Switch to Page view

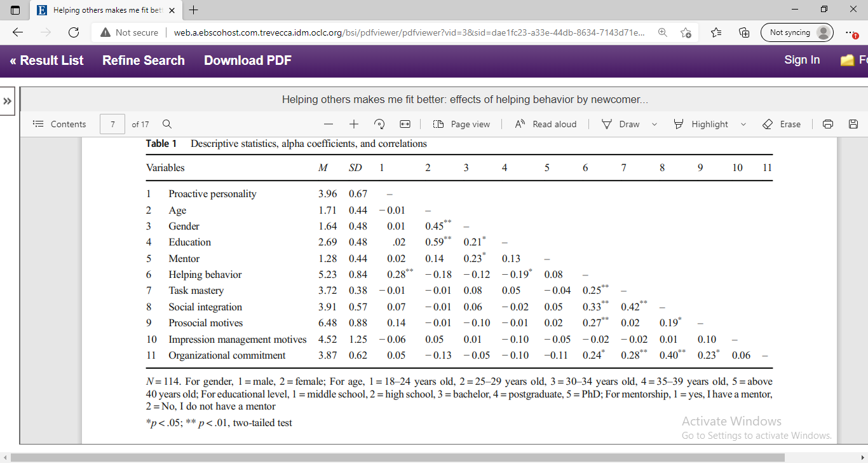tap(462, 124)
